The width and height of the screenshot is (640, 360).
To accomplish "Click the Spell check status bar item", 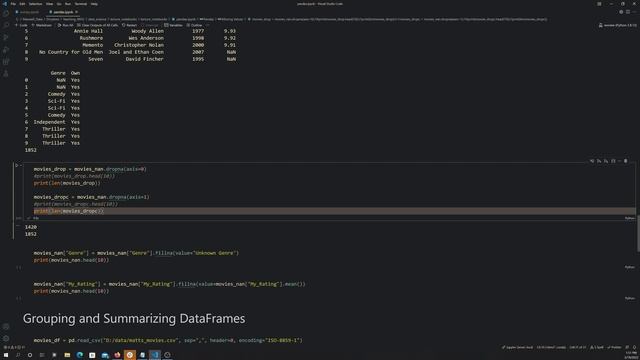I will click(597, 347).
